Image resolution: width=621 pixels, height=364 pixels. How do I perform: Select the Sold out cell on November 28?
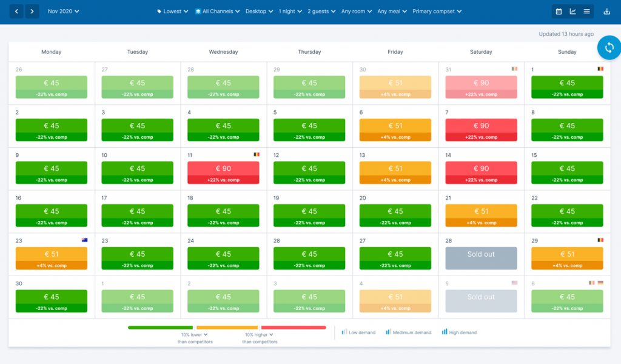(481, 257)
